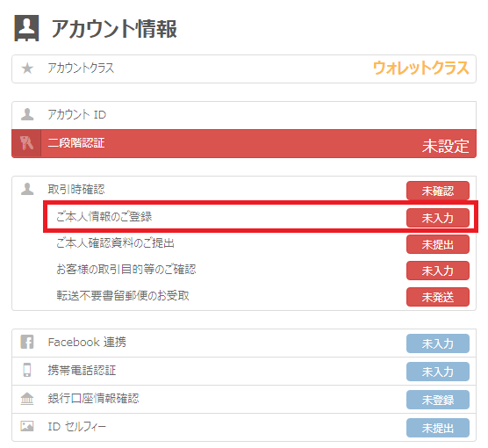Click the 未確認 button for 取引時確認
Image resolution: width=488 pixels, height=448 pixels.
tap(438, 191)
